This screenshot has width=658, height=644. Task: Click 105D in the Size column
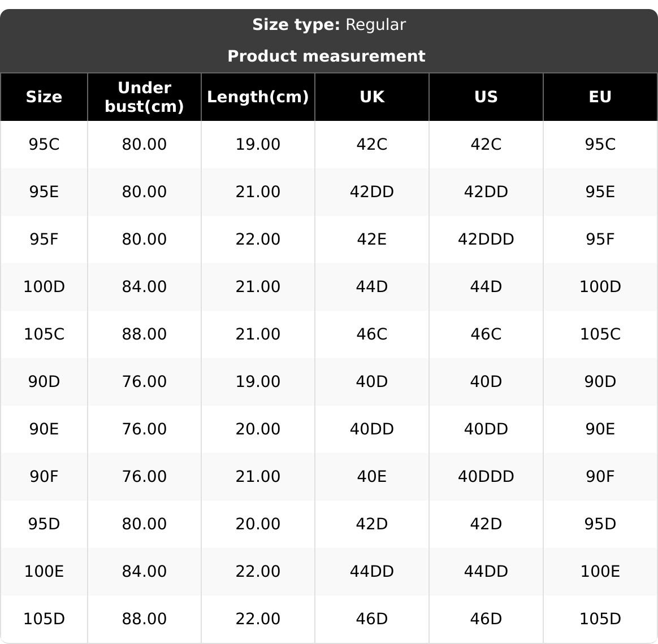coord(44,619)
